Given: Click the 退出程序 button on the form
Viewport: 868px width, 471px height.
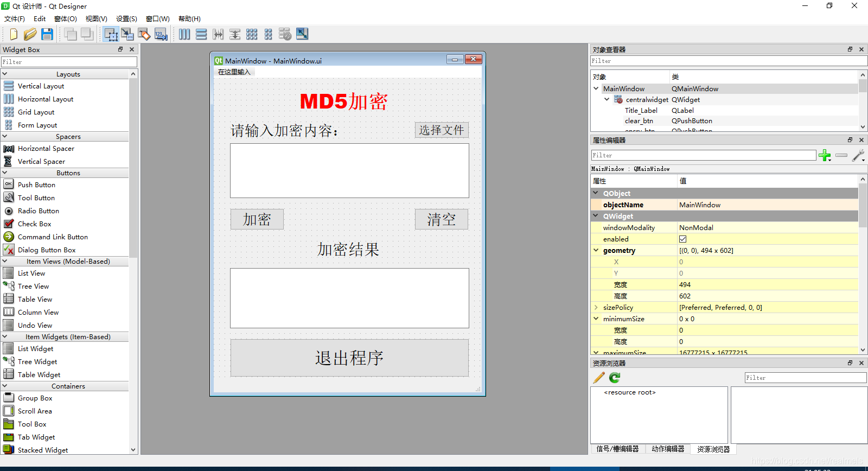Looking at the screenshot, I should (349, 358).
